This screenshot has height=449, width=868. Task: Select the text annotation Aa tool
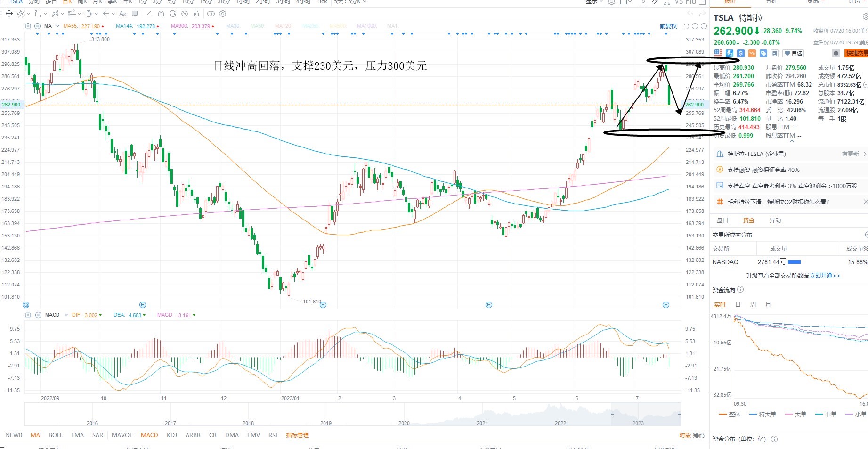(123, 14)
